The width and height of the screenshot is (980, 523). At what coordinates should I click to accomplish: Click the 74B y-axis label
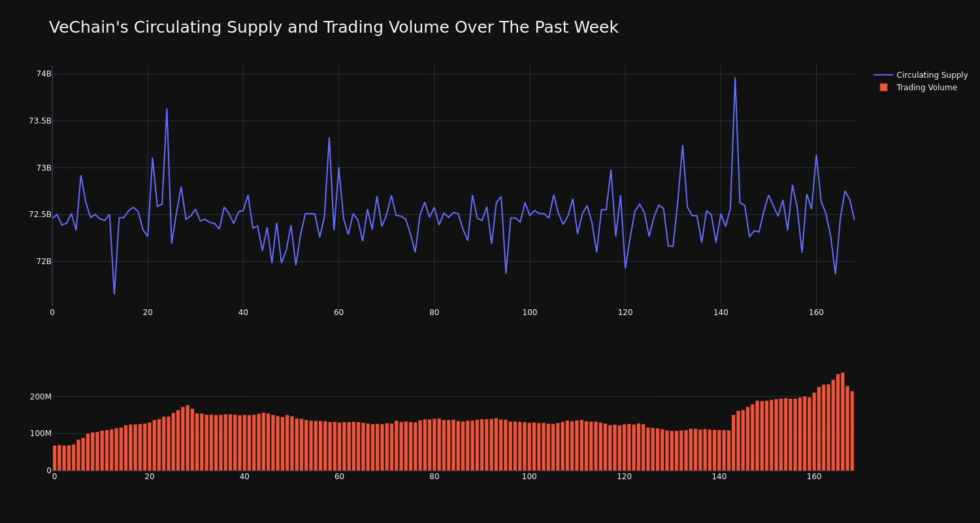44,74
